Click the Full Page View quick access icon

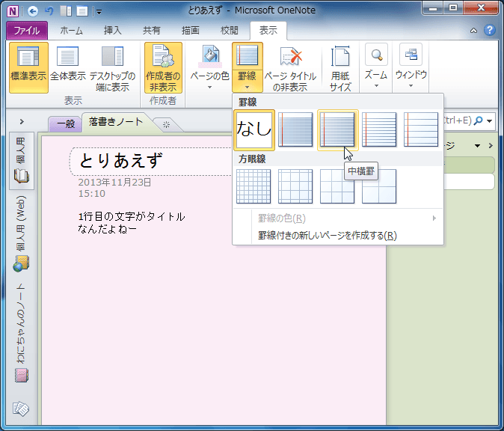(82, 11)
